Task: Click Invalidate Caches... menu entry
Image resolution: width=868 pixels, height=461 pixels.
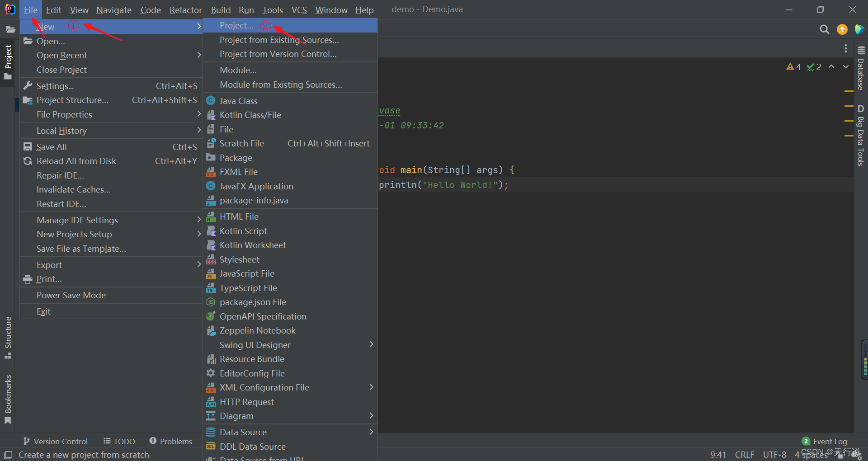Action: pos(111,189)
